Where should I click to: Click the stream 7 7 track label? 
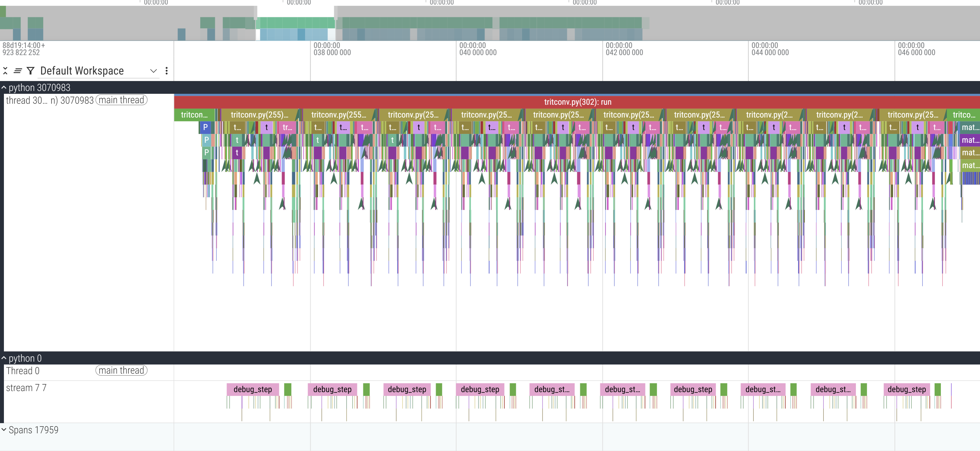[x=26, y=388]
